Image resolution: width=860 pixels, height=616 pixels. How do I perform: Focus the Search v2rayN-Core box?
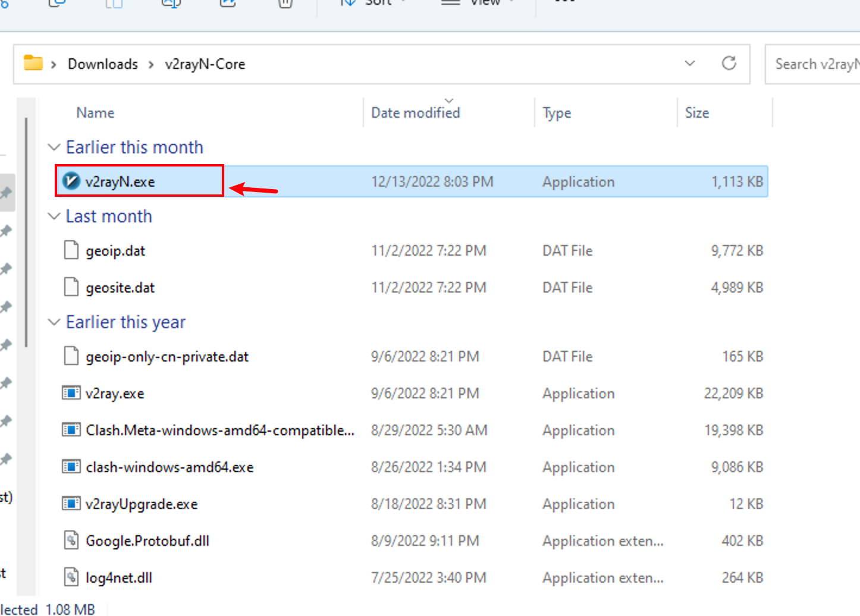[x=813, y=64]
